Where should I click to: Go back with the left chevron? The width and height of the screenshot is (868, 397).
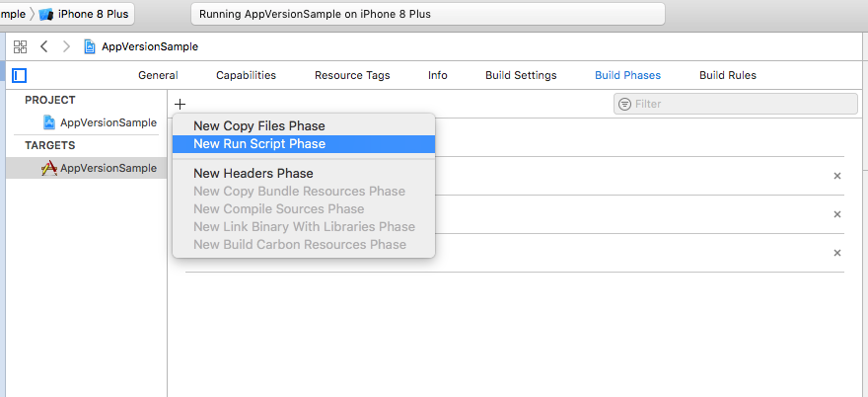tap(44, 46)
